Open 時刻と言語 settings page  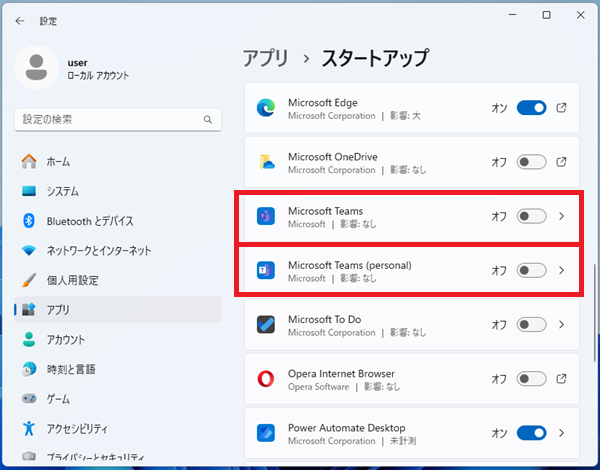(118, 369)
